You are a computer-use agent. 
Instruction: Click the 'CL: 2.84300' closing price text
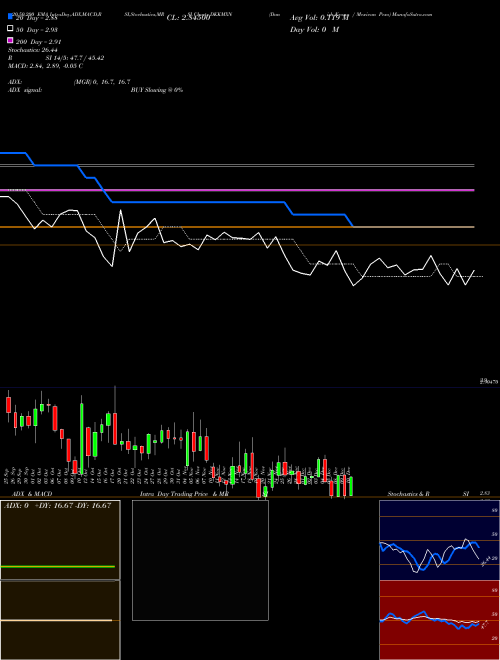click(188, 18)
